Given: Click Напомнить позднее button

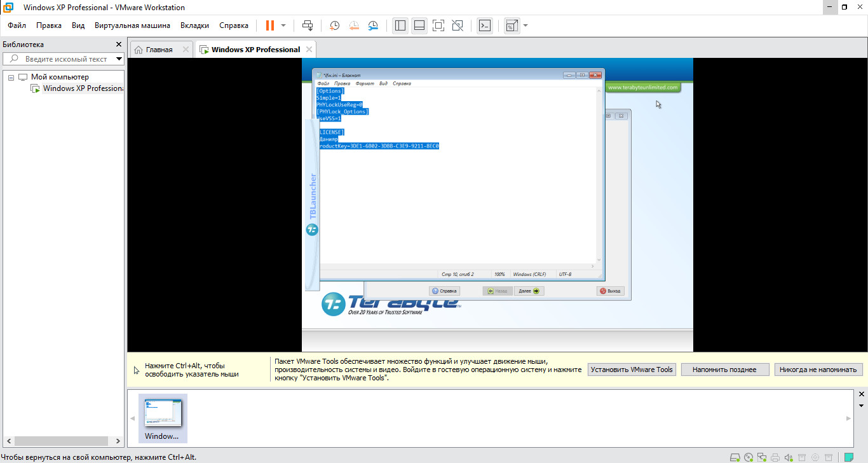Looking at the screenshot, I should click(x=724, y=370).
